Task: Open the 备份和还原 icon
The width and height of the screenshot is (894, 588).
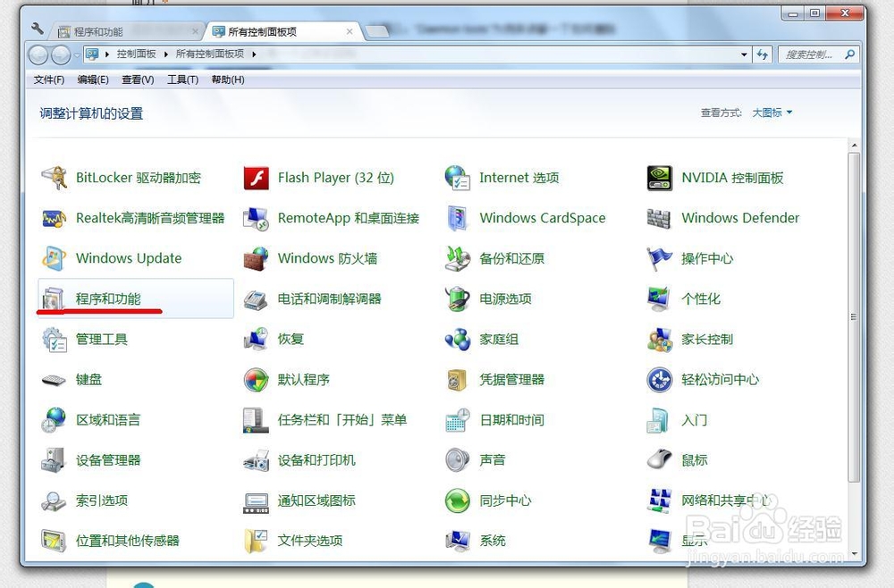Action: click(457, 258)
